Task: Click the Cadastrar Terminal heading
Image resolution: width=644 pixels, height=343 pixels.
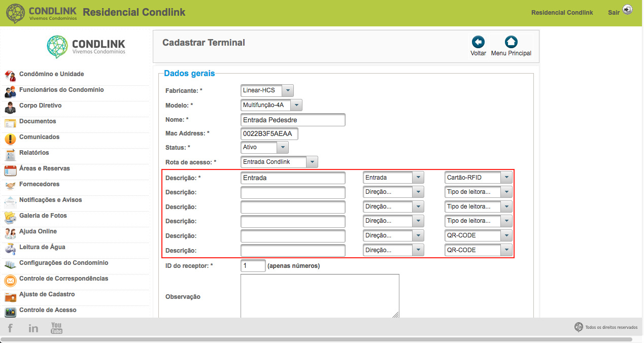Action: coord(204,43)
